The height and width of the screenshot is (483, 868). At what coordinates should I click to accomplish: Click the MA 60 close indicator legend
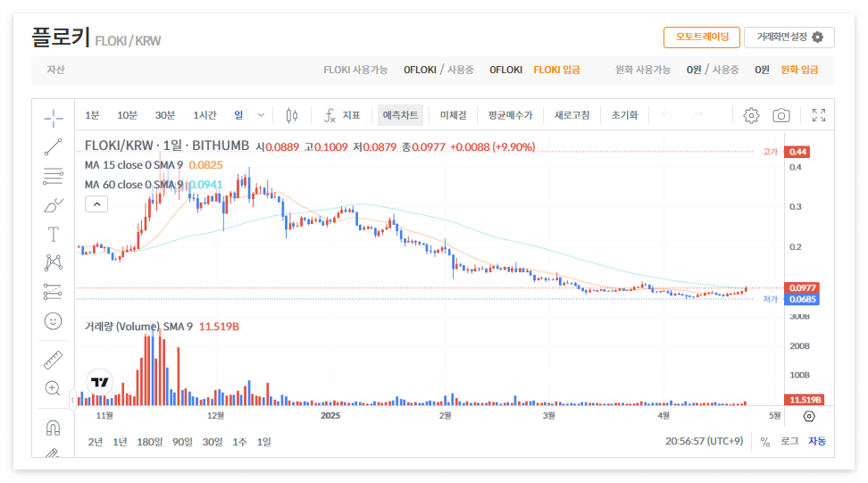154,184
